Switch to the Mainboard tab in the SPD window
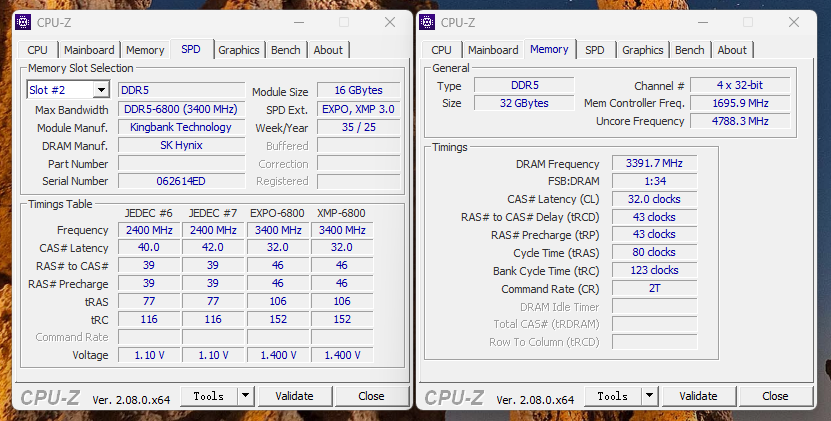 click(89, 50)
